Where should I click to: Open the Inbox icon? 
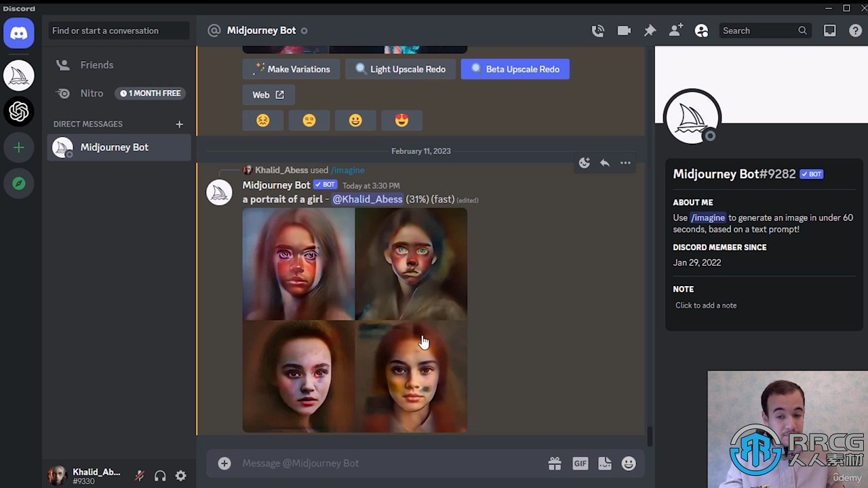829,30
